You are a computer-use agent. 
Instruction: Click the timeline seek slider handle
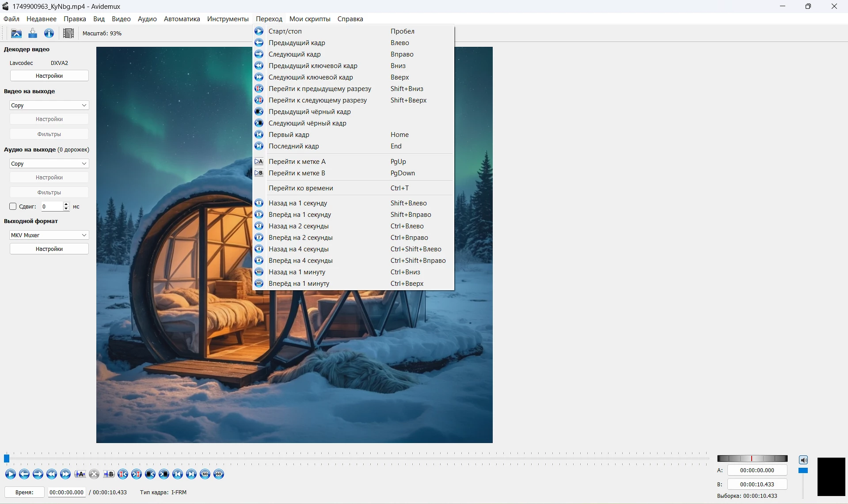click(7, 459)
